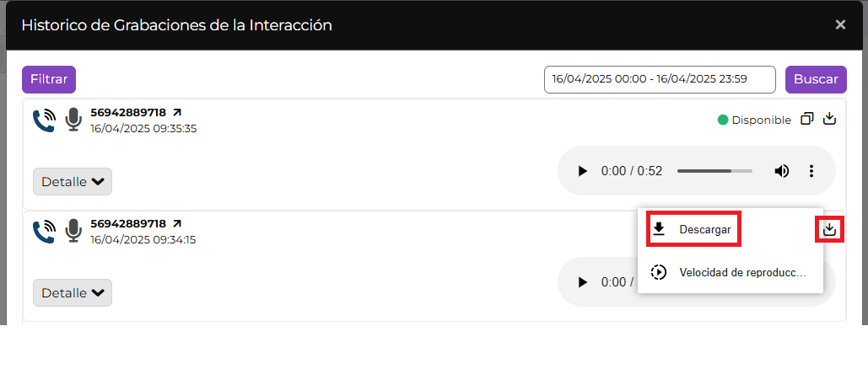Expand Detalle for the 09:34:15 recording
Viewport: 868px width, 369px height.
tap(73, 292)
